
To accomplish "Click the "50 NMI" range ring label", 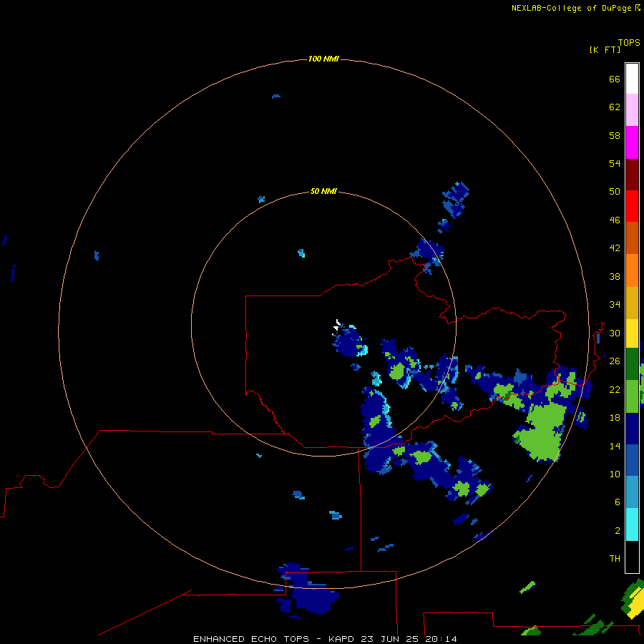I will (x=323, y=191).
